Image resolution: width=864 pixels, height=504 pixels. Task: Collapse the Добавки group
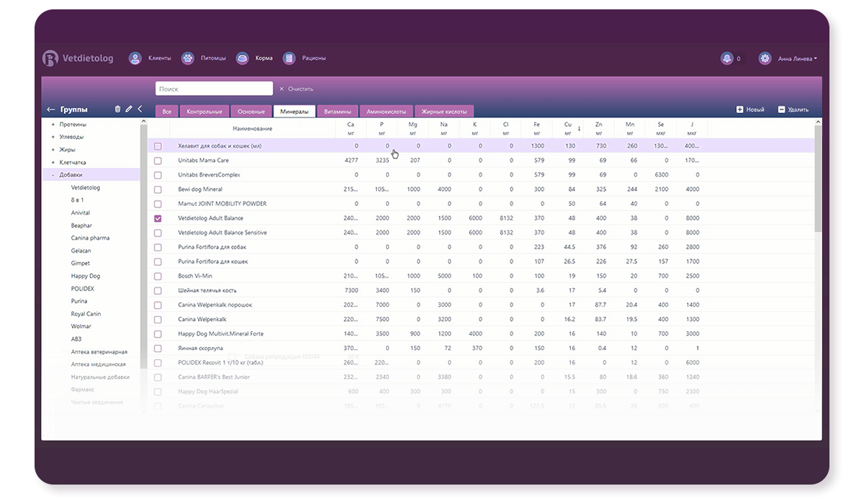[x=53, y=175]
